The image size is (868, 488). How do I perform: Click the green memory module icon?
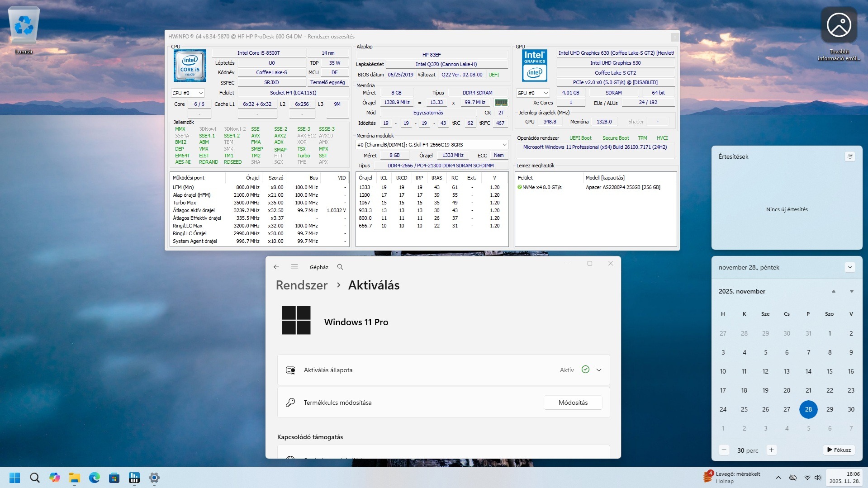[x=501, y=103]
